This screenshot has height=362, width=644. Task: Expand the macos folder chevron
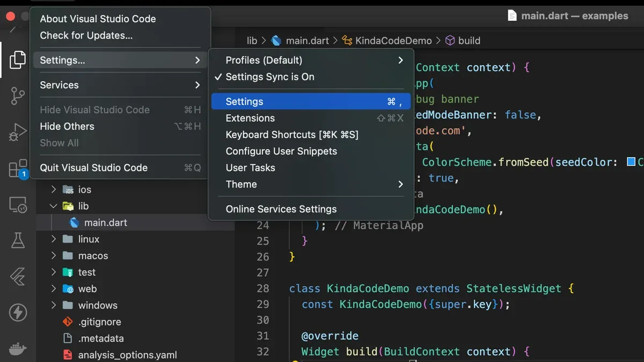53,256
